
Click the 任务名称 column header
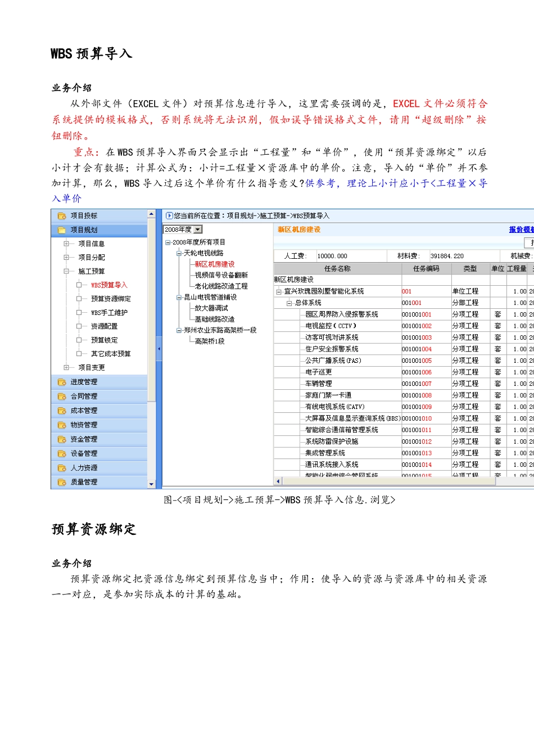(x=337, y=269)
